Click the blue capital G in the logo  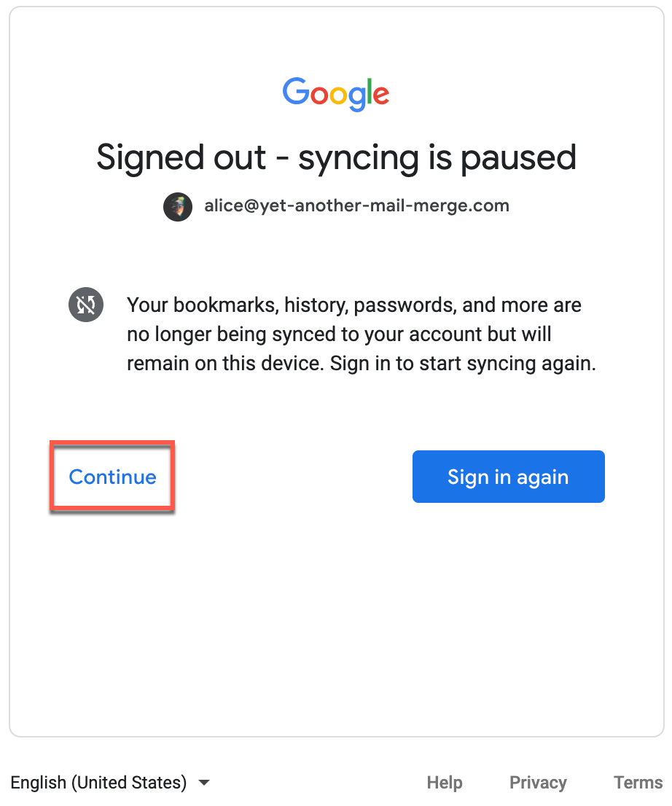pyautogui.click(x=297, y=93)
